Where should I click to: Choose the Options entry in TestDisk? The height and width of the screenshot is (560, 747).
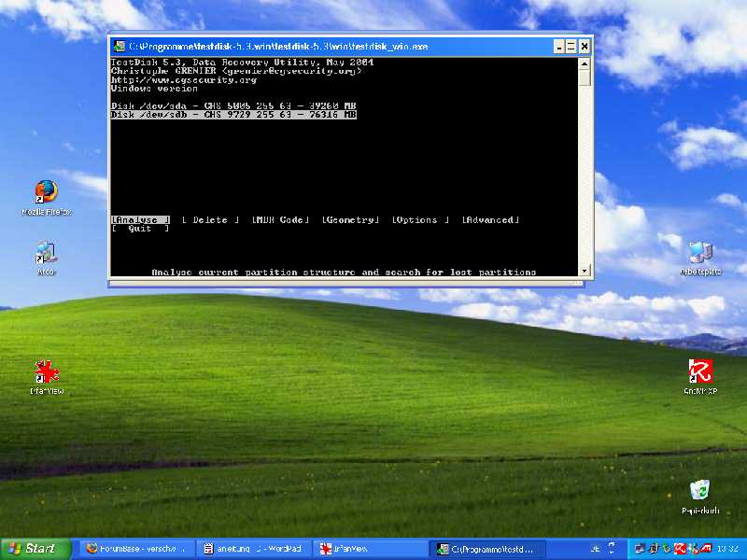tap(420, 220)
